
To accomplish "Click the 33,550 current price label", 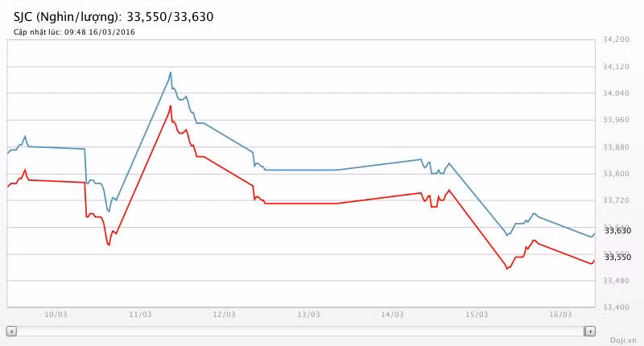I will 617,257.
